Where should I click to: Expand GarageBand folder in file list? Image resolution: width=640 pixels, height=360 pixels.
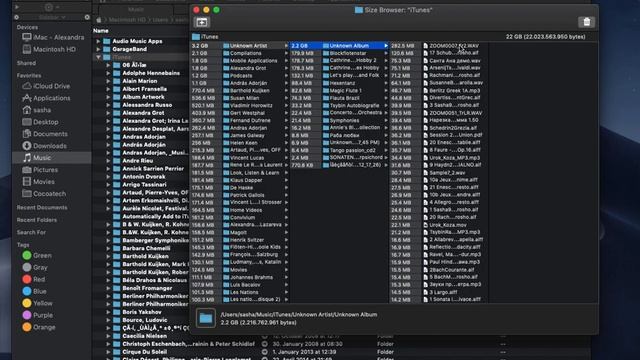pyautogui.click(x=98, y=49)
